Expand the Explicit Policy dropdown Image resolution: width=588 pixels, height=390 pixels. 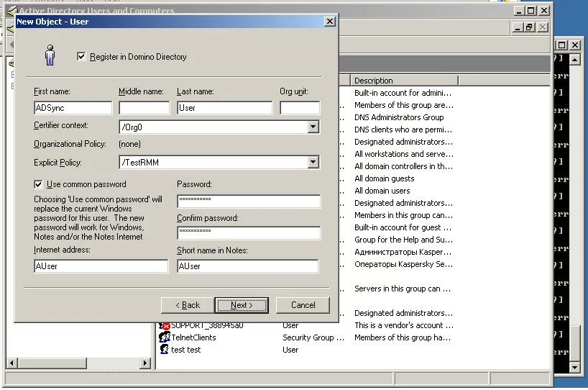pyautogui.click(x=313, y=163)
